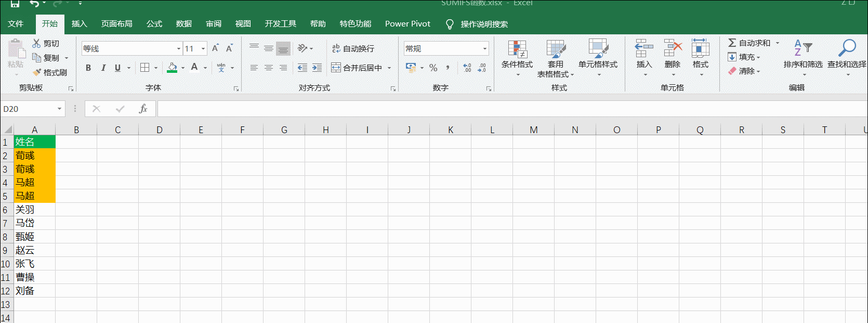Screen dimensions: 868x323
Task: Click Clear (清除) button
Action: tap(744, 71)
